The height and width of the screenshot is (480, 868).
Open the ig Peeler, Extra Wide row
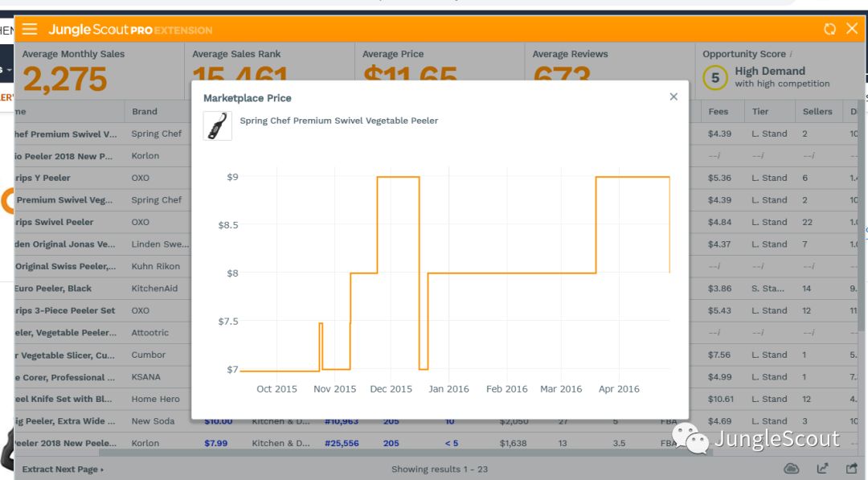(65, 421)
